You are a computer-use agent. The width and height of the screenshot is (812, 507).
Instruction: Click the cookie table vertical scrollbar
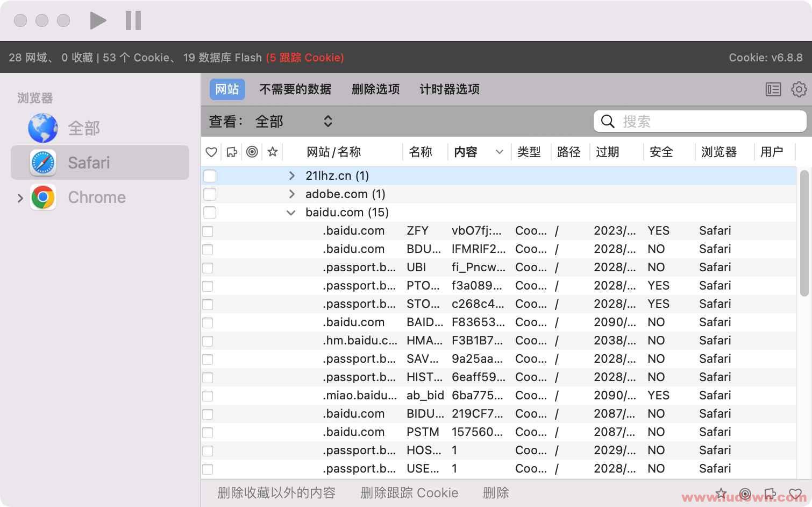[804, 233]
